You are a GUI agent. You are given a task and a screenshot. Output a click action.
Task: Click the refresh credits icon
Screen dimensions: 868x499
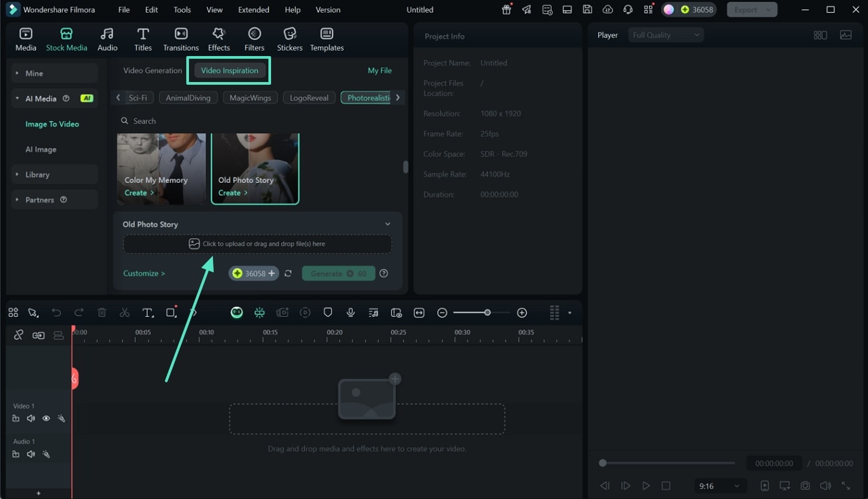click(288, 274)
